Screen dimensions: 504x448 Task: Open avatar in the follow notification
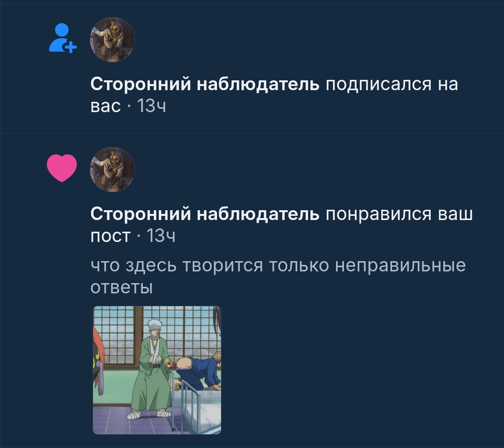click(112, 40)
